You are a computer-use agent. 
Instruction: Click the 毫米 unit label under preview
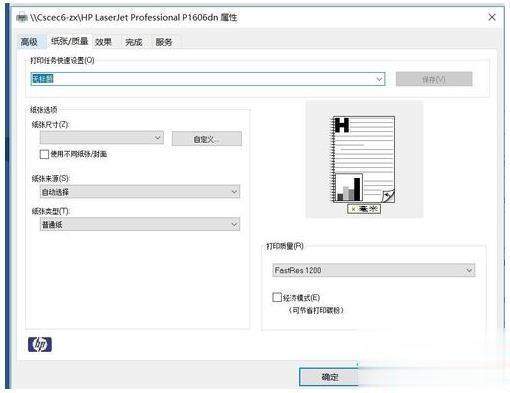(x=364, y=209)
